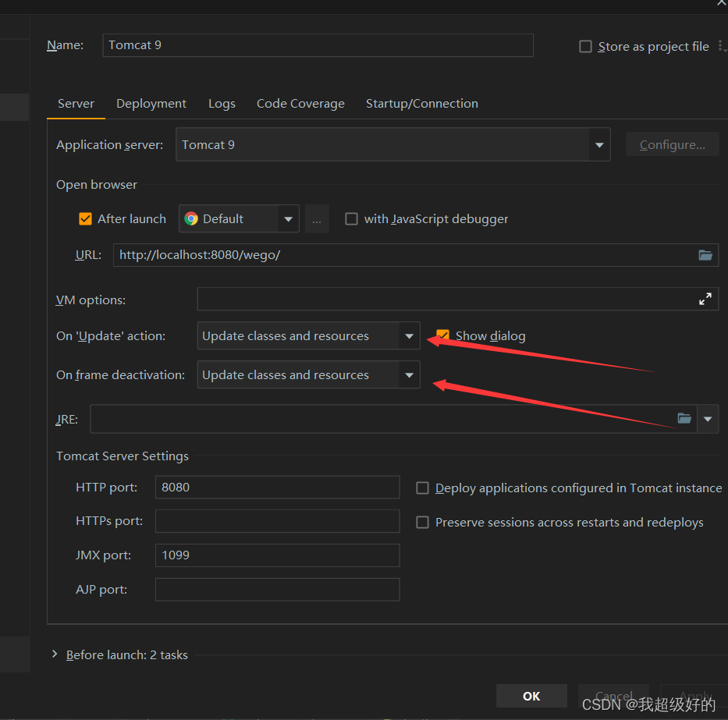Enable with JavaScript debugger checkbox

coord(351,218)
